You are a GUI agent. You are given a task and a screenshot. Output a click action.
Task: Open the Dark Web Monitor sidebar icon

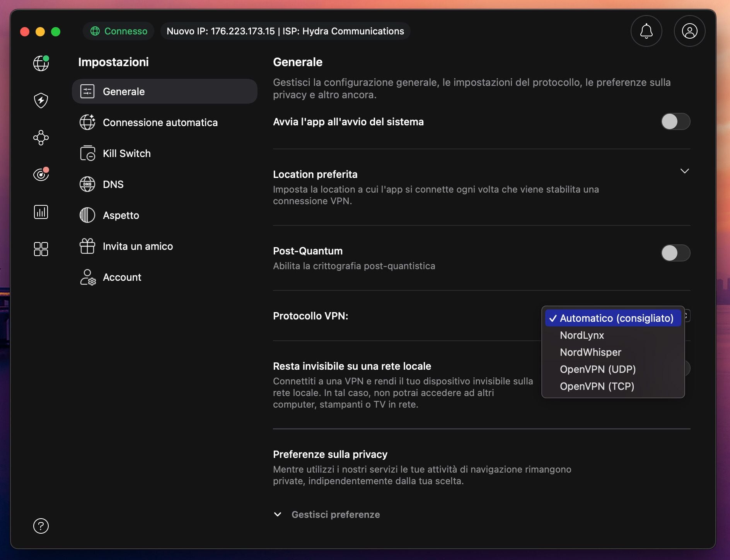[41, 174]
